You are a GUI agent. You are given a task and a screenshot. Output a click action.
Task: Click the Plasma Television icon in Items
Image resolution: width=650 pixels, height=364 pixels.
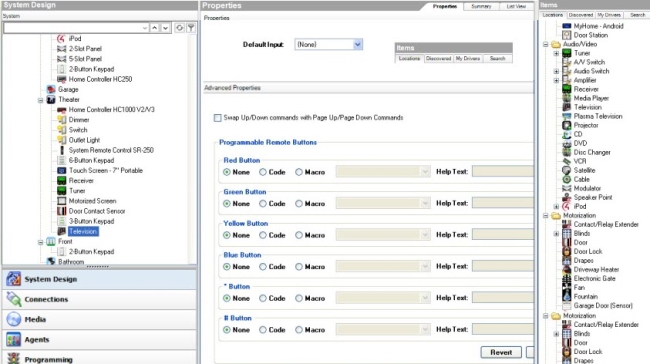point(567,116)
